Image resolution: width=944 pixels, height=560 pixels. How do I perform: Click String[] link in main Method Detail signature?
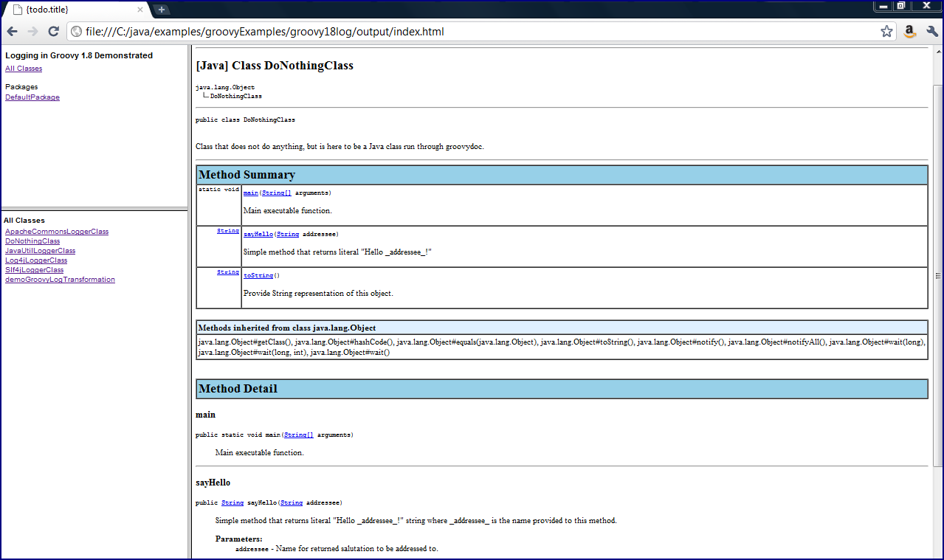299,435
